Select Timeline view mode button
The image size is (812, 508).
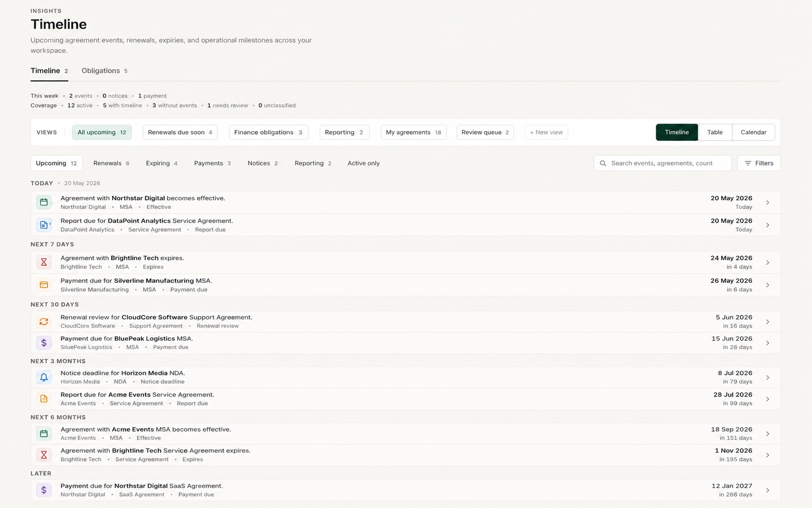(x=677, y=132)
